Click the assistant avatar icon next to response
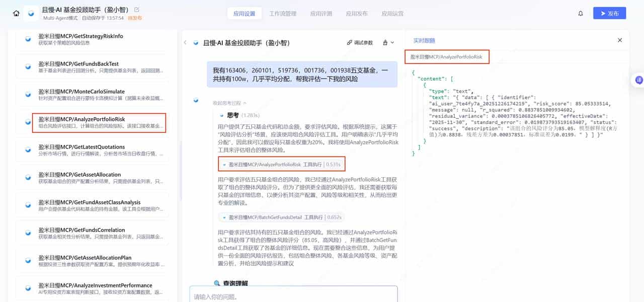644x302 pixels. 196,100
